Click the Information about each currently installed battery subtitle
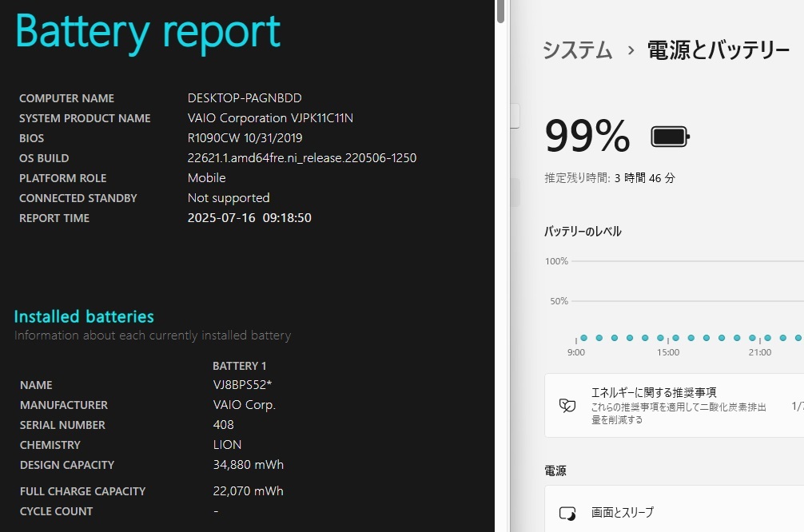 pos(153,335)
